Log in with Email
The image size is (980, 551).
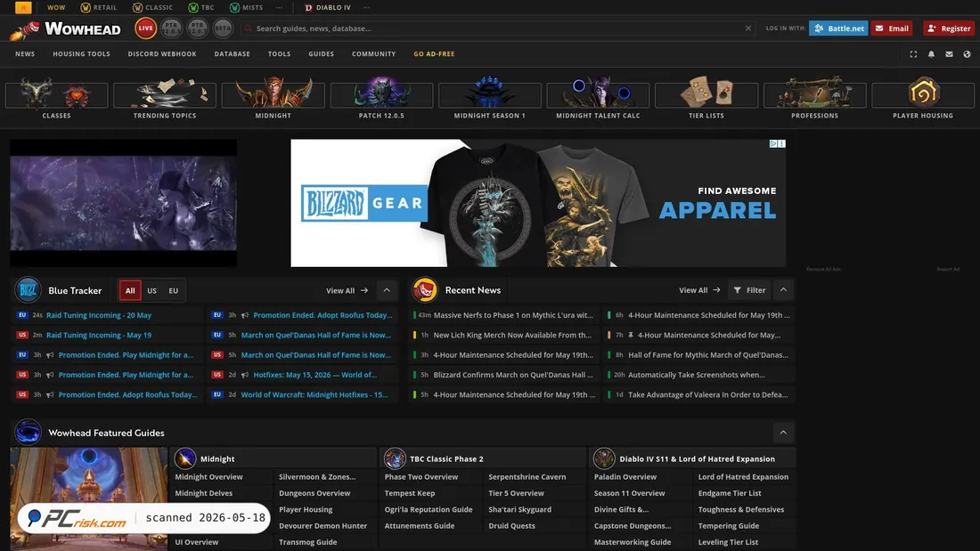[x=892, y=28]
